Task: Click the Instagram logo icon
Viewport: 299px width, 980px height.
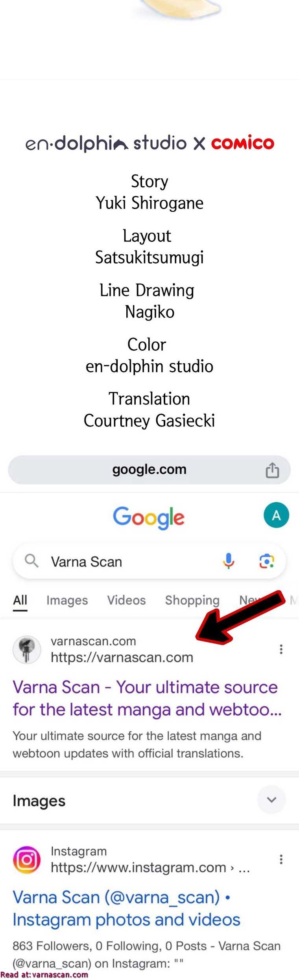Action: (27, 859)
